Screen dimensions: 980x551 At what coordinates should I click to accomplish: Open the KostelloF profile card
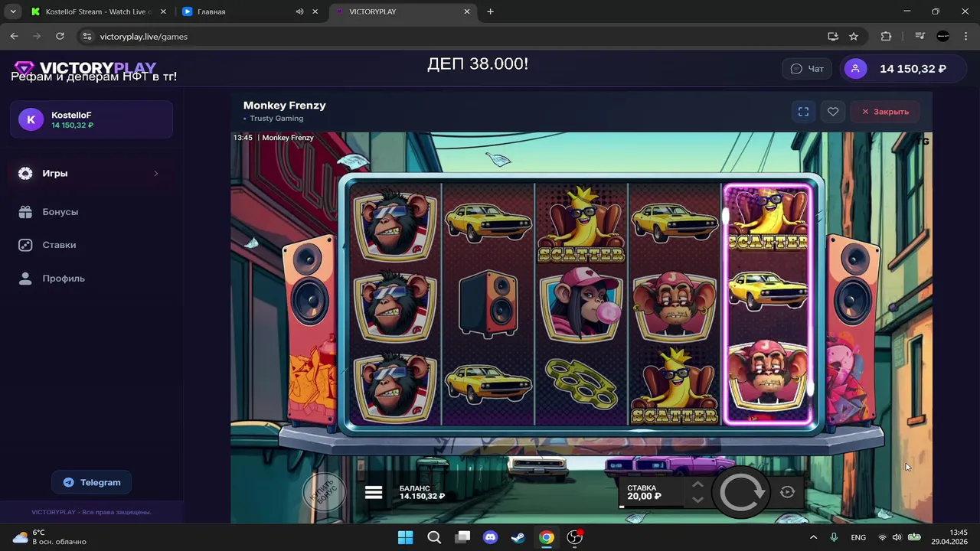coord(91,119)
